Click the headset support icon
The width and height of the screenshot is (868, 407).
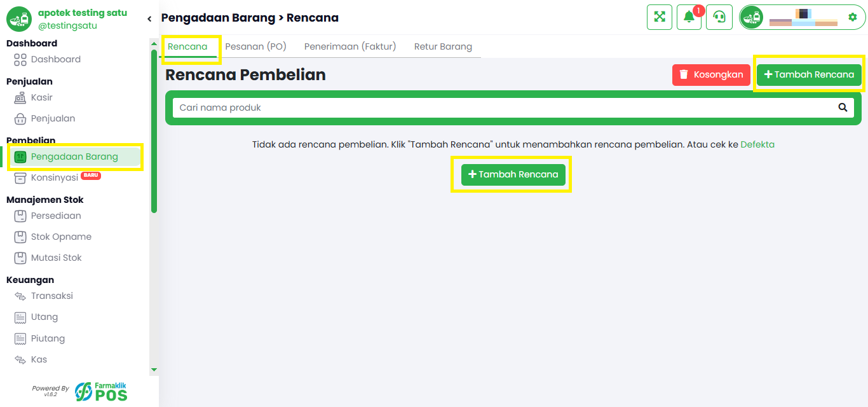[719, 17]
